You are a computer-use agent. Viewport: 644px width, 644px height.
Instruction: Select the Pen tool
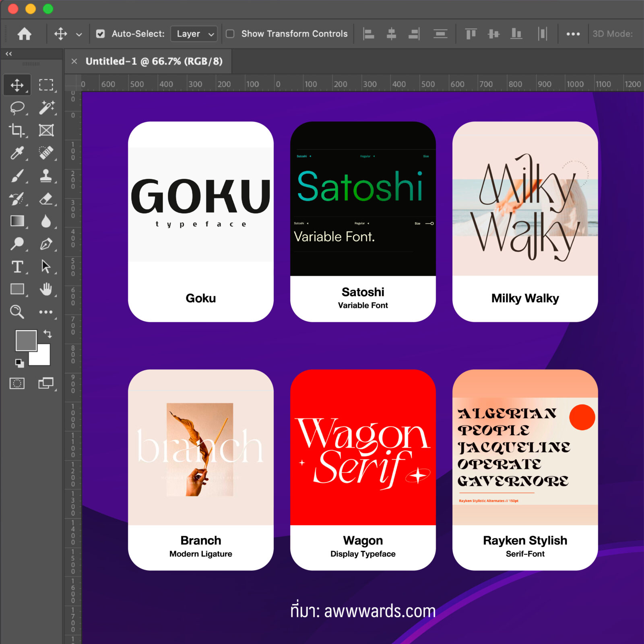(x=46, y=244)
